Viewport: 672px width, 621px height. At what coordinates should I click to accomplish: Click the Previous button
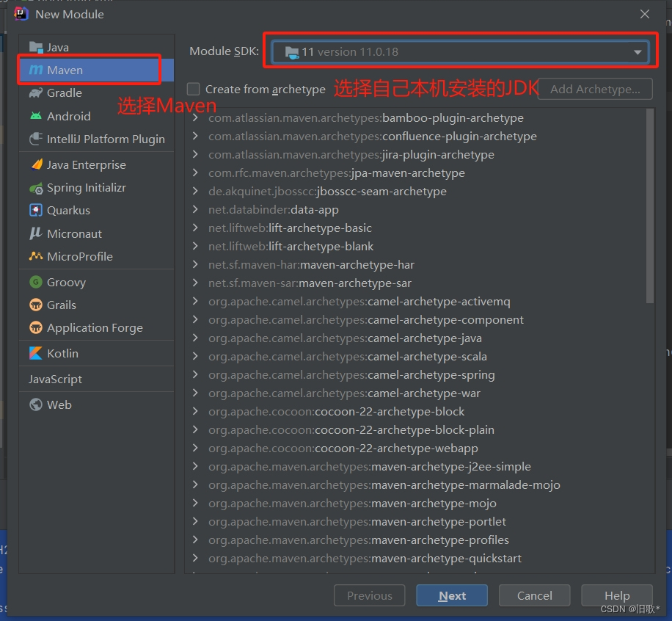point(370,595)
